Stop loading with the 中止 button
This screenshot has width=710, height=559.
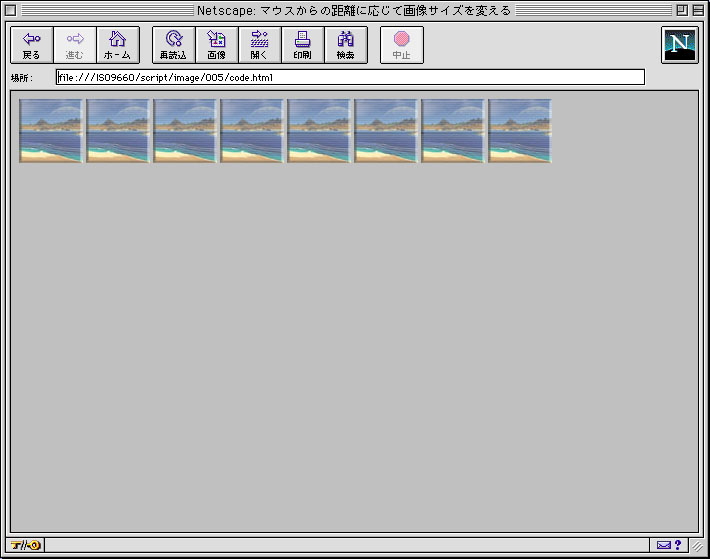point(402,45)
